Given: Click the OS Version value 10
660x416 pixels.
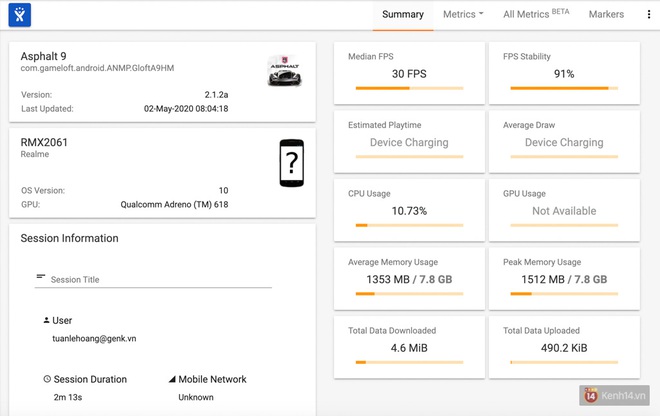Looking at the screenshot, I should pos(224,190).
